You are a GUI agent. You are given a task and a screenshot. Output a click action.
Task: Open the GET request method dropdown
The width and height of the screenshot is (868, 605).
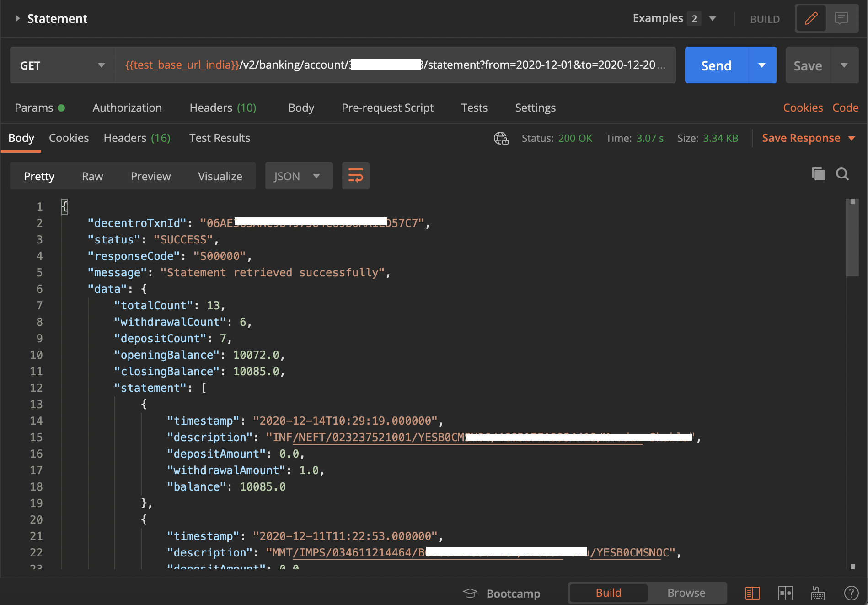pyautogui.click(x=63, y=65)
